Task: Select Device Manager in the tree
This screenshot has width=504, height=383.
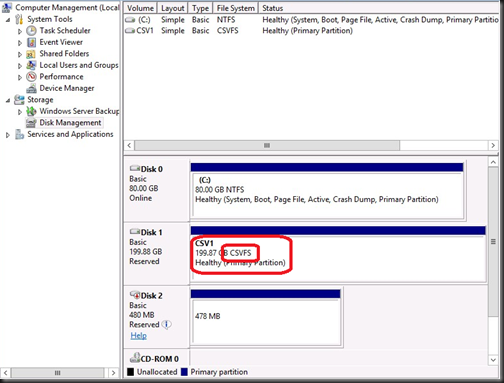Action: point(67,88)
